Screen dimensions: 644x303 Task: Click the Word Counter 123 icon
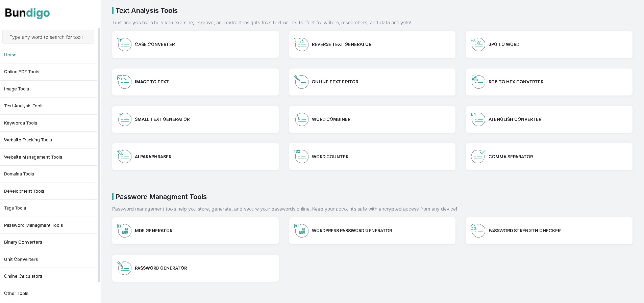(x=301, y=157)
